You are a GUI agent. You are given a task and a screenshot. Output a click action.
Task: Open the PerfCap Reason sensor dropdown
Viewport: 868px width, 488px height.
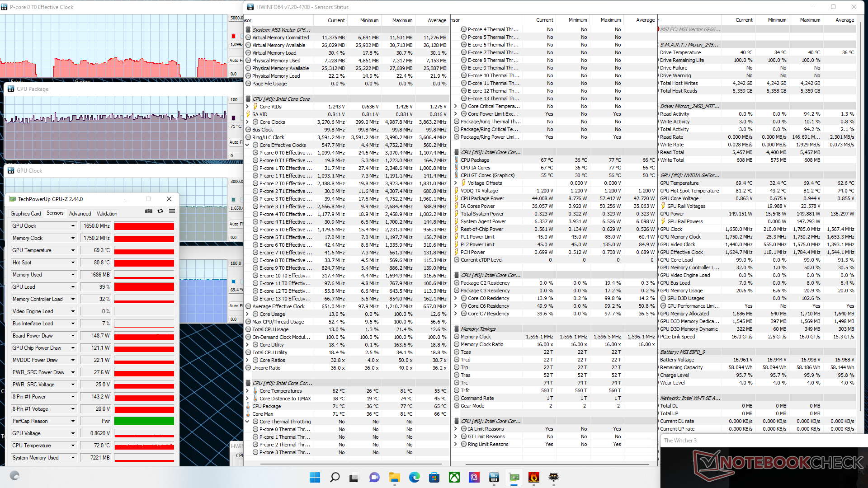coord(73,421)
